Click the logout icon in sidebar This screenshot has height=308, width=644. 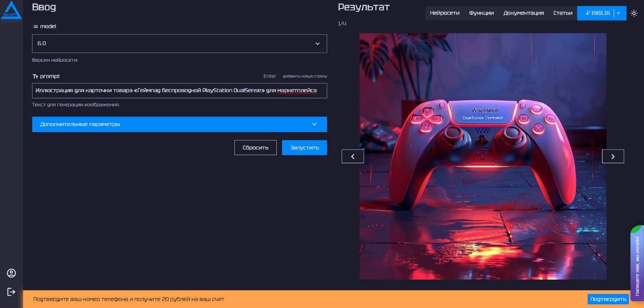click(x=11, y=292)
